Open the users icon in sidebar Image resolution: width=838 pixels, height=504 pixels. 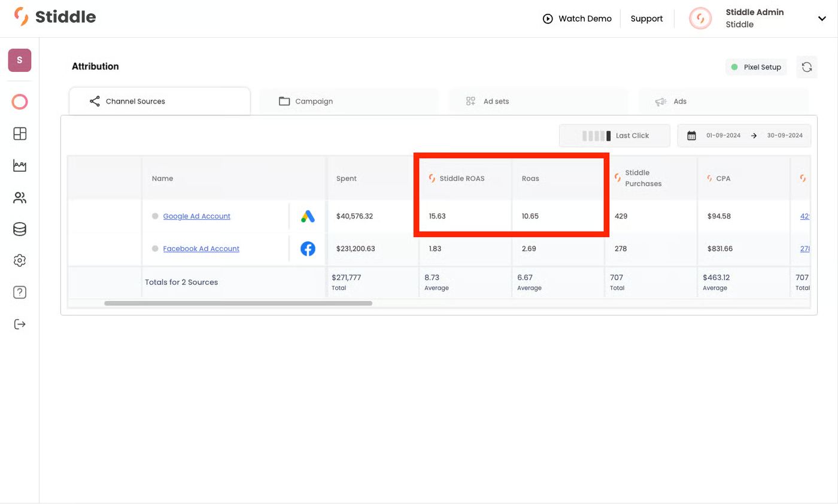pyautogui.click(x=20, y=198)
